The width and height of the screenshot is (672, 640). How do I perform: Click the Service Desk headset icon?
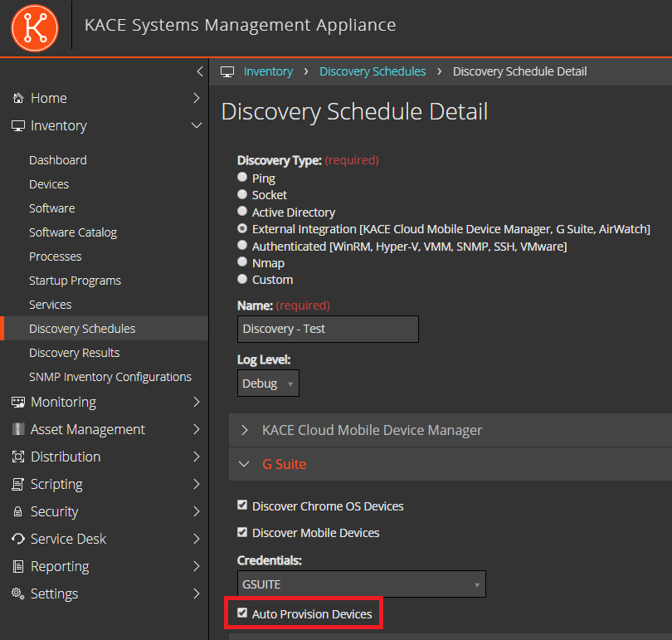click(18, 539)
